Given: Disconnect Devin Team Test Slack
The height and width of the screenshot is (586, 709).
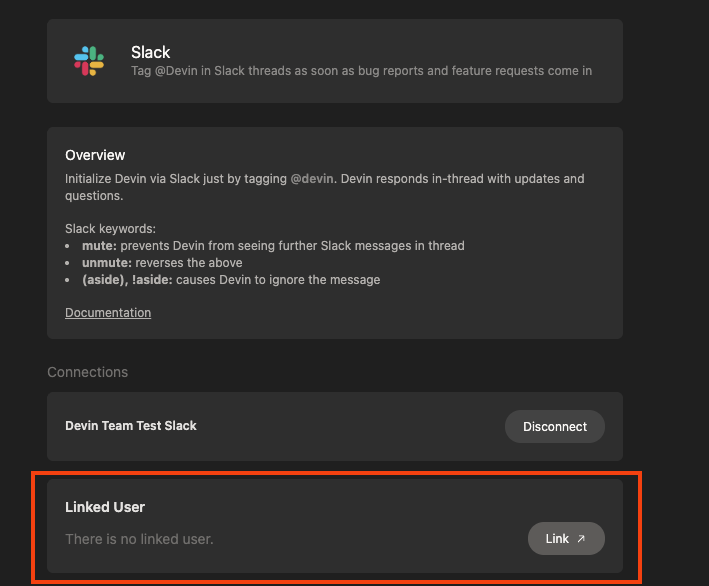Looking at the screenshot, I should 555,426.
